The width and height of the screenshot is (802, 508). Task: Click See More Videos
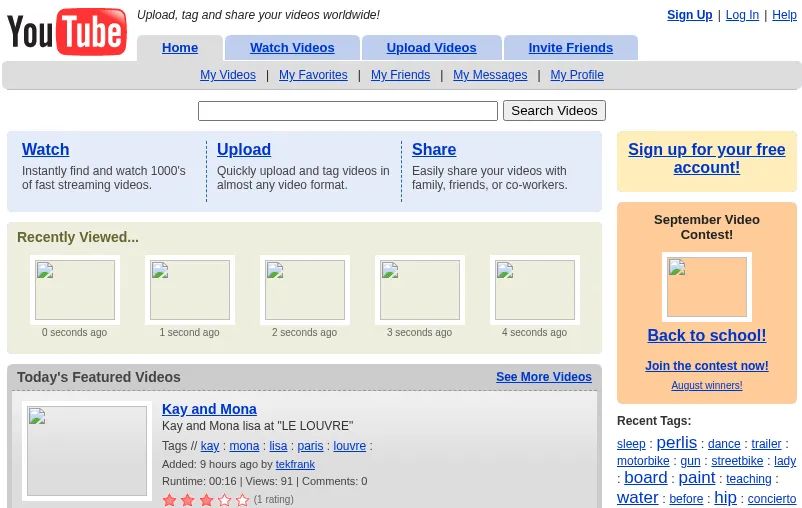(x=544, y=377)
